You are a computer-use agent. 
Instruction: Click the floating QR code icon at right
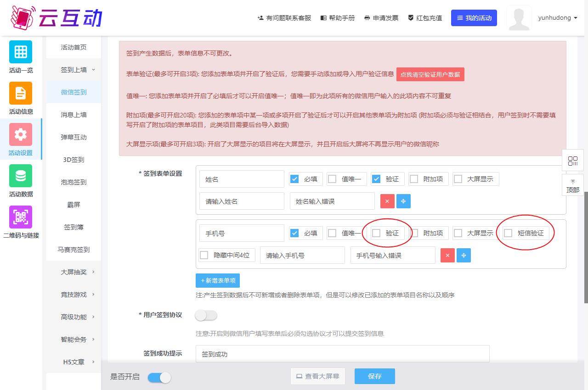572,161
